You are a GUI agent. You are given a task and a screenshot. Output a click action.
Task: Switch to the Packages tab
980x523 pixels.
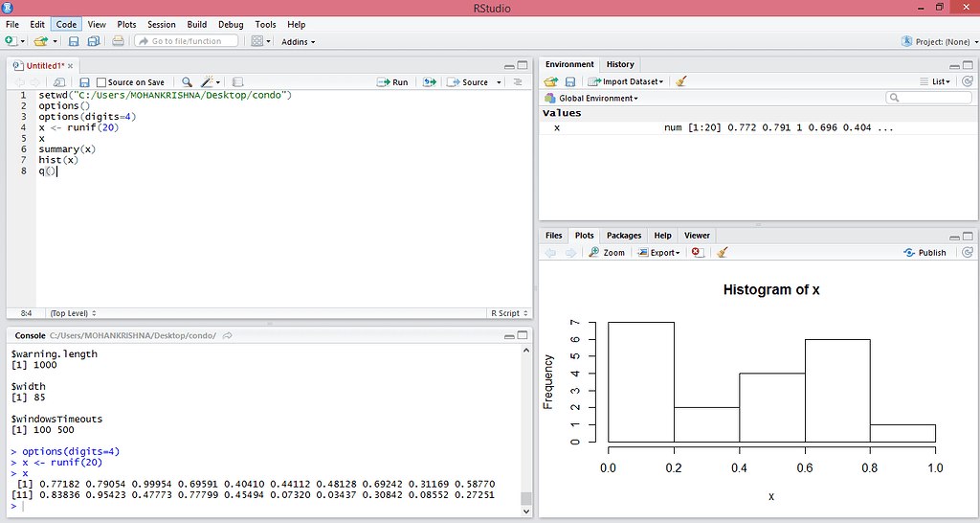(x=624, y=236)
